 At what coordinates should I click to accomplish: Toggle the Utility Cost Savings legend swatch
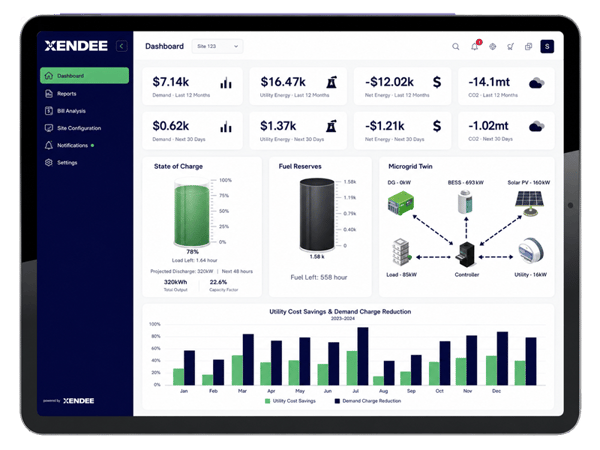[267, 401]
